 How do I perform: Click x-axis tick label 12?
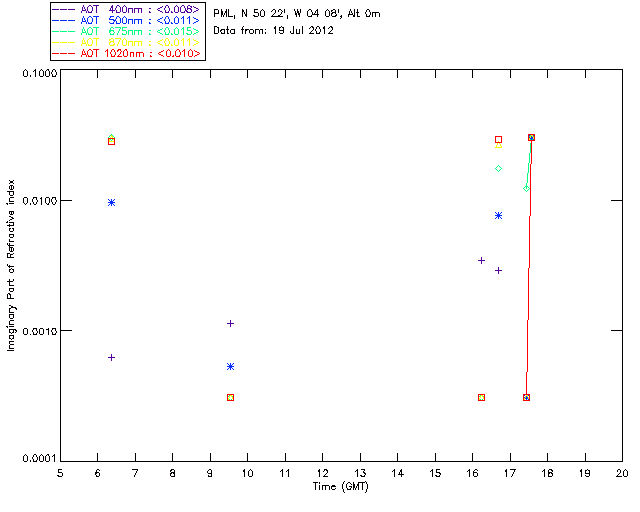coord(322,473)
